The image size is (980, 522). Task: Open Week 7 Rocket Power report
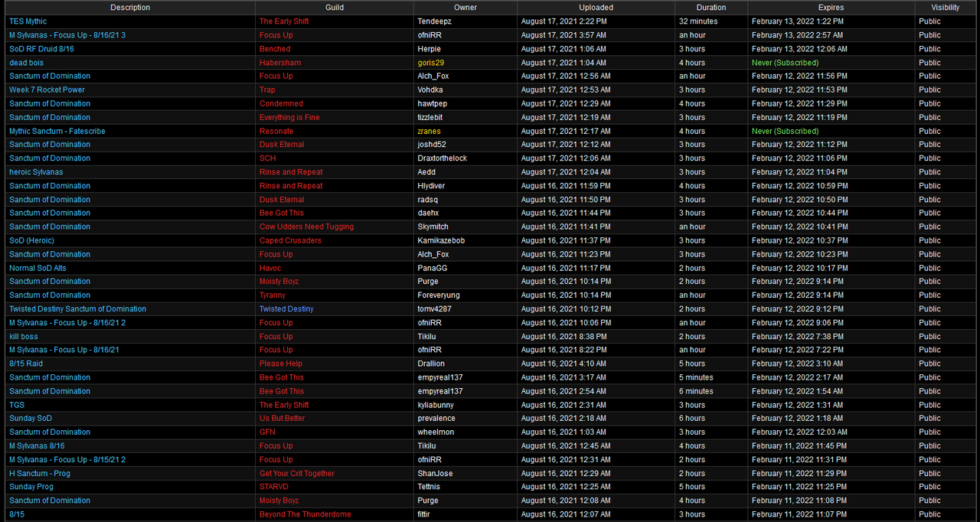pyautogui.click(x=47, y=90)
